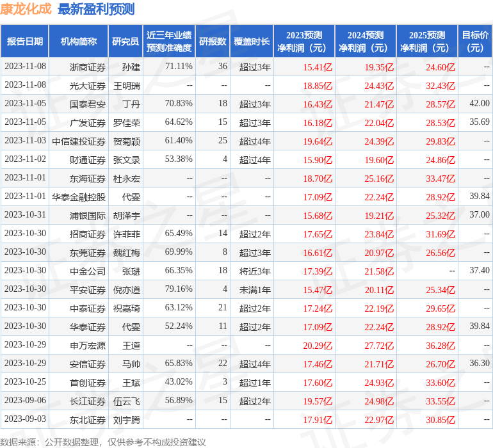Click researcher name 孙建
Screen dimensions: 493x448
(x=131, y=67)
